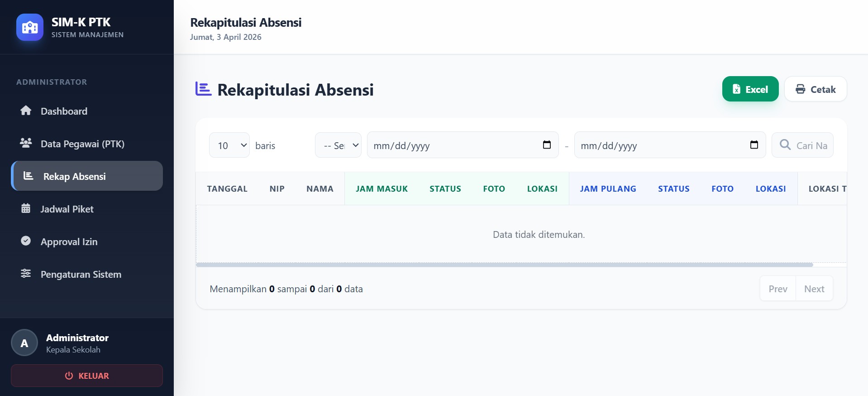Click the Administrator avatar circle

pyautogui.click(x=24, y=343)
